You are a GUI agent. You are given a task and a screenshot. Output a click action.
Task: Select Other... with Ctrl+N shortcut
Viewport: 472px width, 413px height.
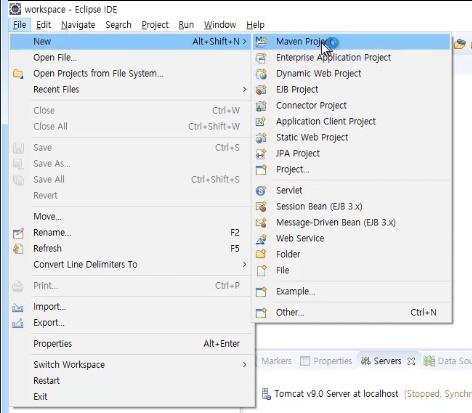351,313
